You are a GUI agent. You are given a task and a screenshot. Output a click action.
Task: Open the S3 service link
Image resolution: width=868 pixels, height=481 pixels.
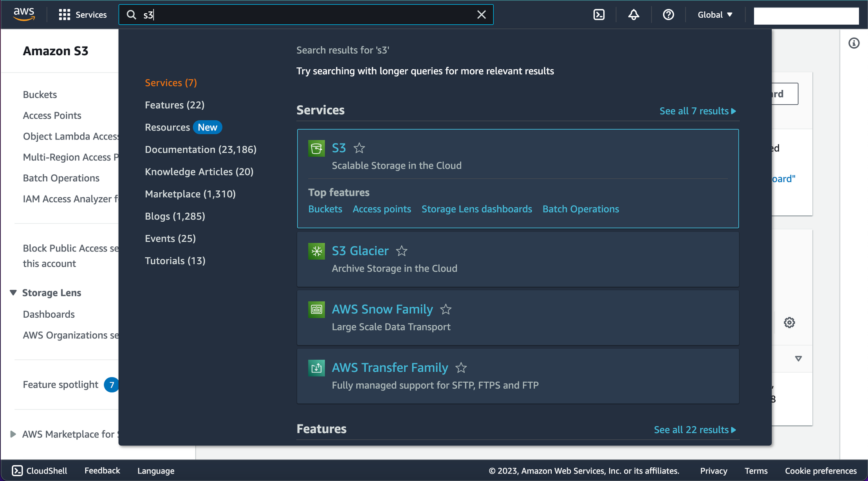click(x=339, y=148)
